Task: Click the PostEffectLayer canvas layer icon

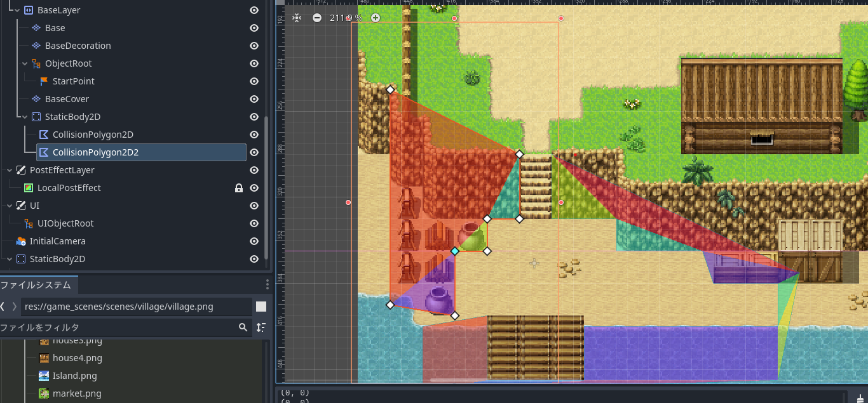Action: pyautogui.click(x=20, y=170)
